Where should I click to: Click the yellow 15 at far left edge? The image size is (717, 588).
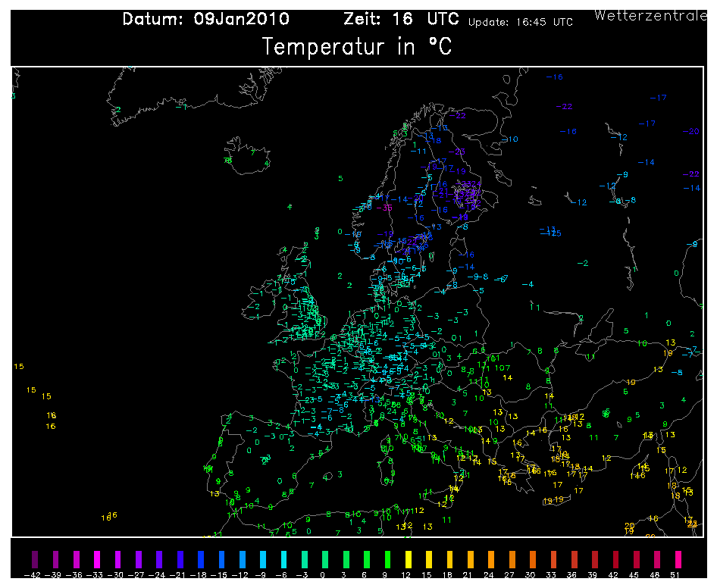click(19, 367)
